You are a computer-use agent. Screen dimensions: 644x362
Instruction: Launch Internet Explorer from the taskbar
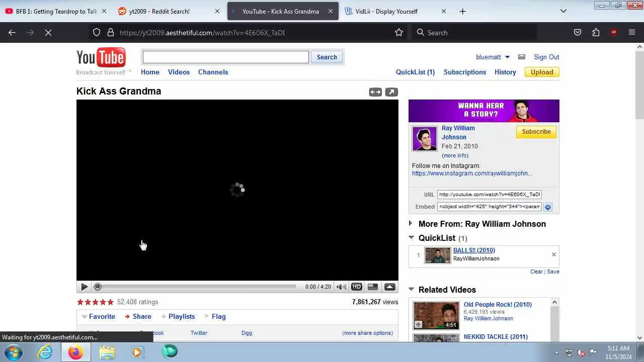[45, 352]
